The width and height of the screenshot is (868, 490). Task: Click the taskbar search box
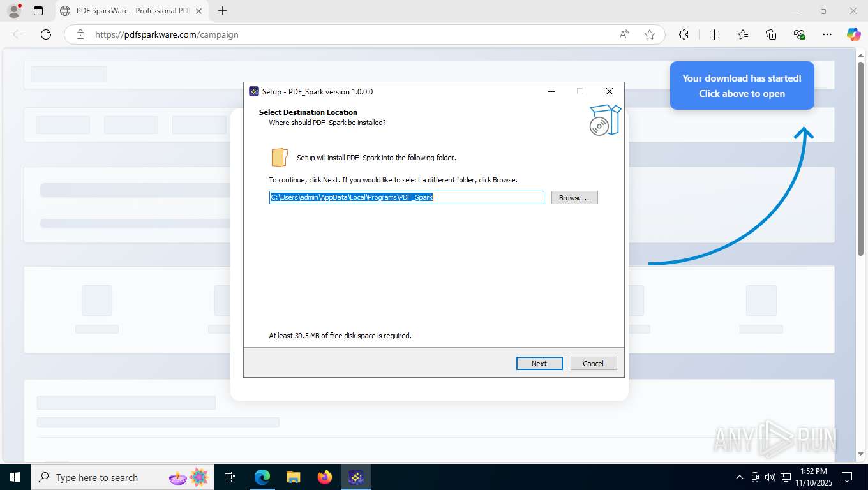pyautogui.click(x=122, y=477)
